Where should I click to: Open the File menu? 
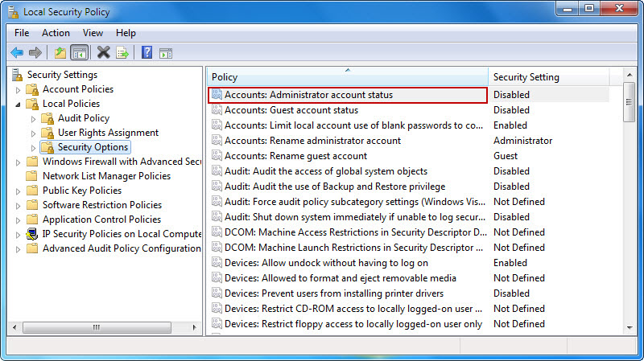21,33
